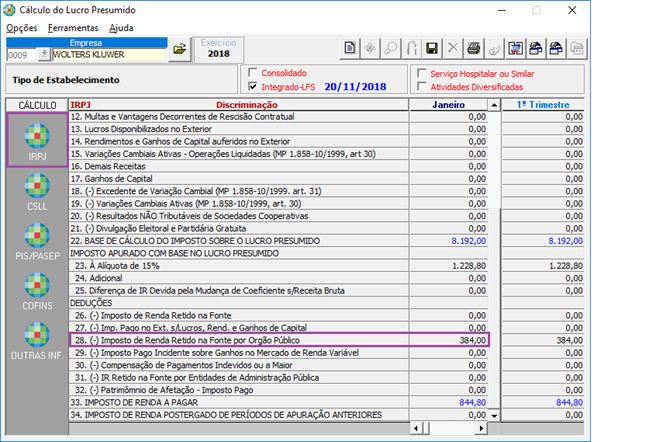670x442 pixels.
Task: Select row 24 Adicional
Action: pos(239,278)
